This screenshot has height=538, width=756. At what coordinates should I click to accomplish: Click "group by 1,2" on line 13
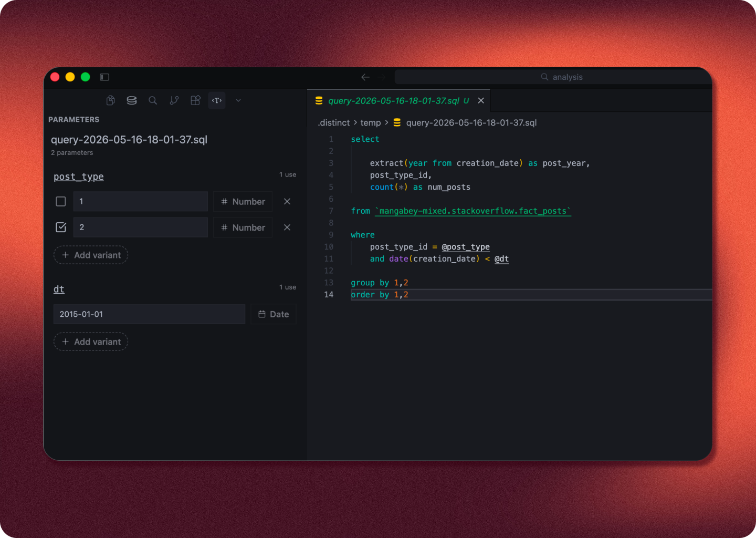click(x=380, y=283)
